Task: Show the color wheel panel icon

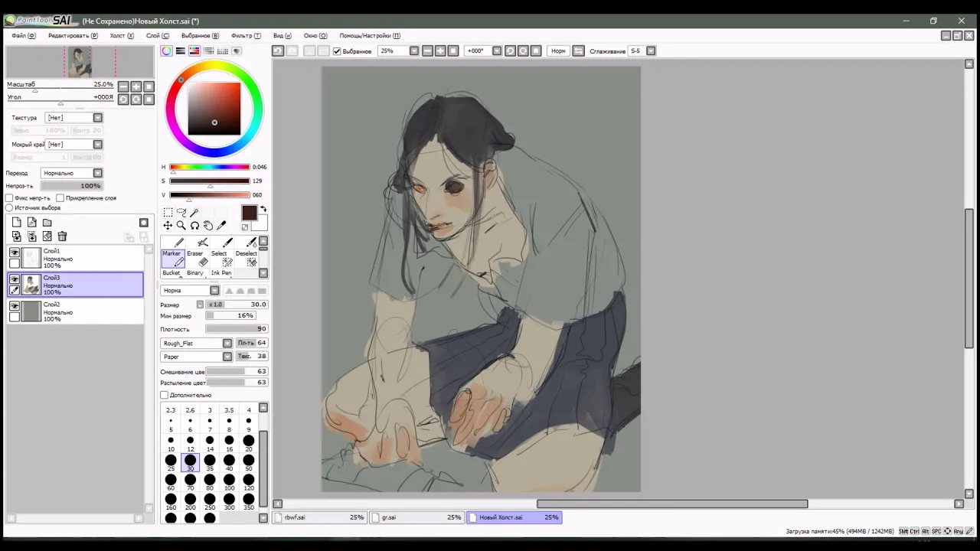Action: (166, 51)
